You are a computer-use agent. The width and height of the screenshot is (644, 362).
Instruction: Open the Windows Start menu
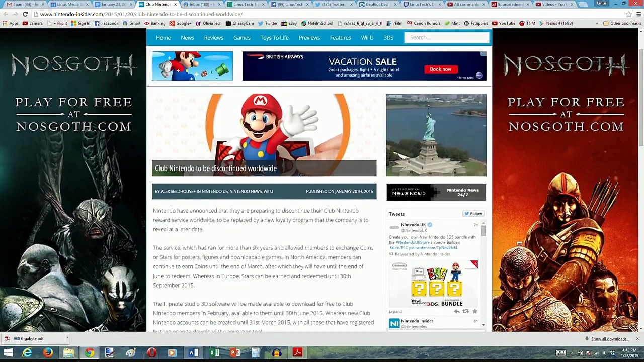[8, 353]
